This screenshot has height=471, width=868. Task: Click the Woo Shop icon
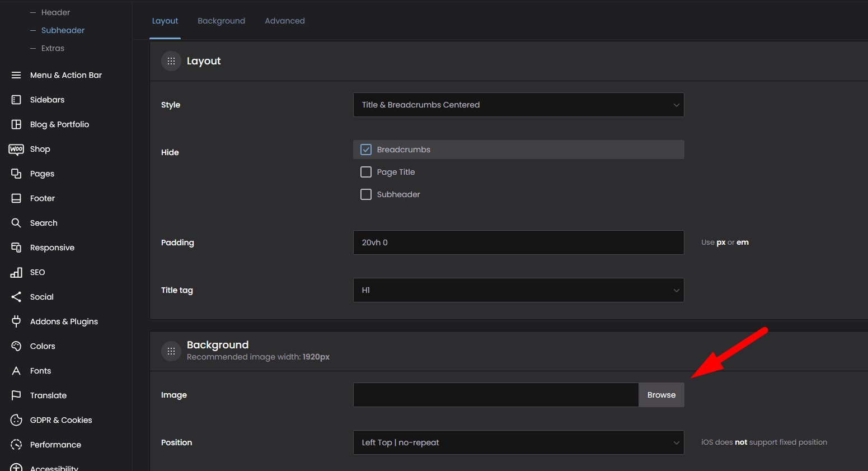[16, 149]
